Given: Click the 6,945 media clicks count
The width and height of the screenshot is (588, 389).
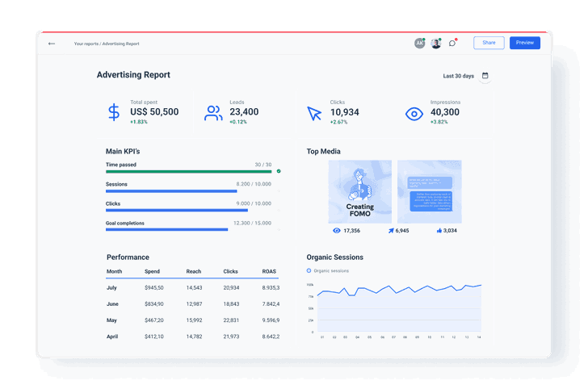Looking at the screenshot, I should (x=402, y=231).
